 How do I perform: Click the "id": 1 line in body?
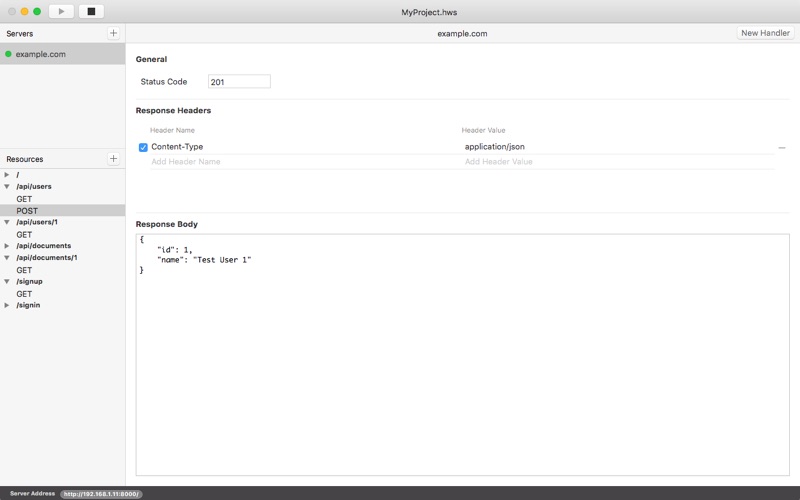[x=174, y=250]
